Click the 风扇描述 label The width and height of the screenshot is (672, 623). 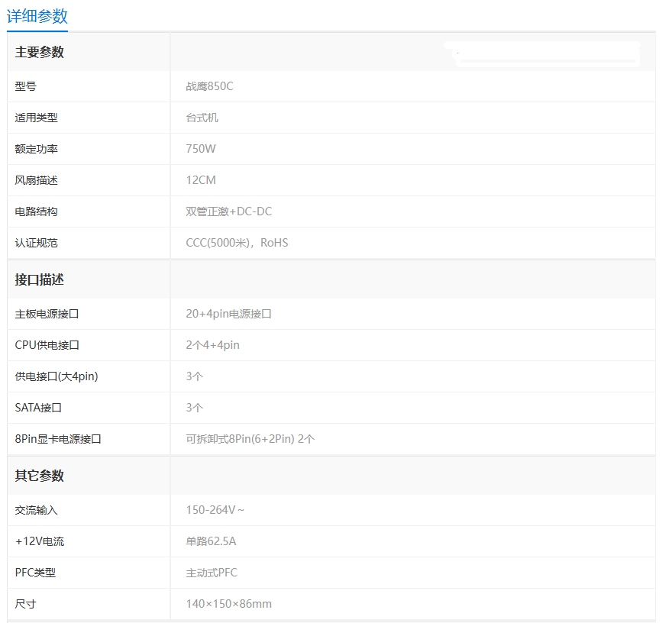click(x=37, y=180)
